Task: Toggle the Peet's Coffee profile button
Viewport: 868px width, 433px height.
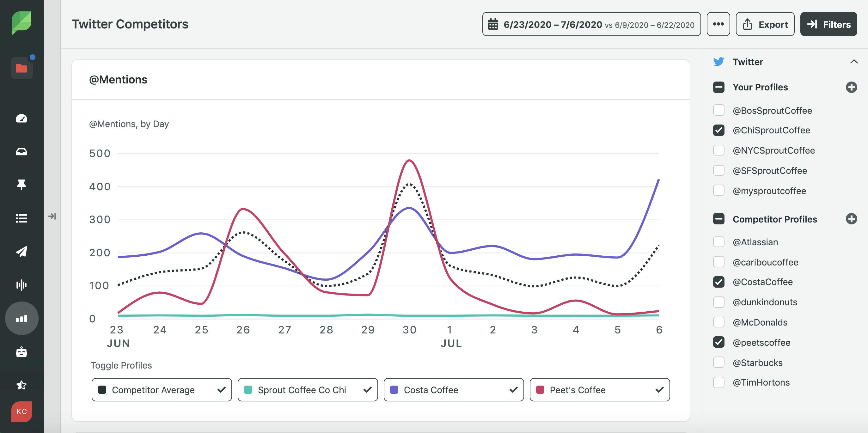Action: [599, 389]
